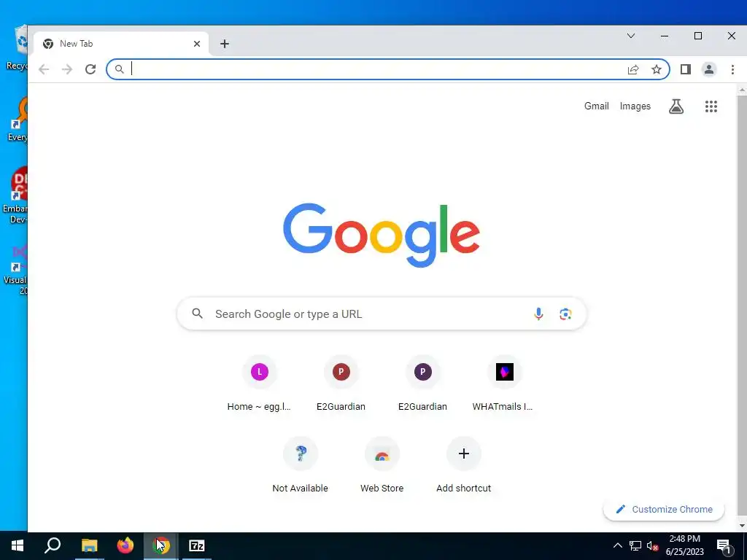Open the WHATmails shortcut
The height and width of the screenshot is (560, 747).
505,384
